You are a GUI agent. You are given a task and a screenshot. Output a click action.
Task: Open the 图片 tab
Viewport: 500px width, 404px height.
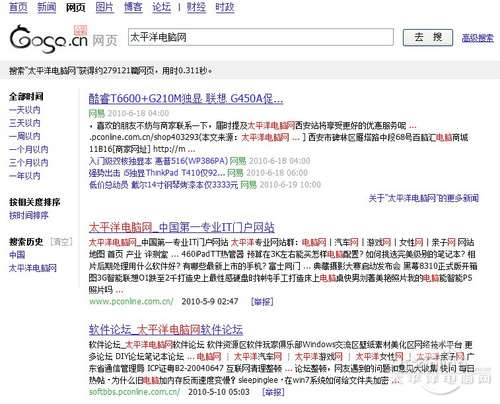click(104, 7)
